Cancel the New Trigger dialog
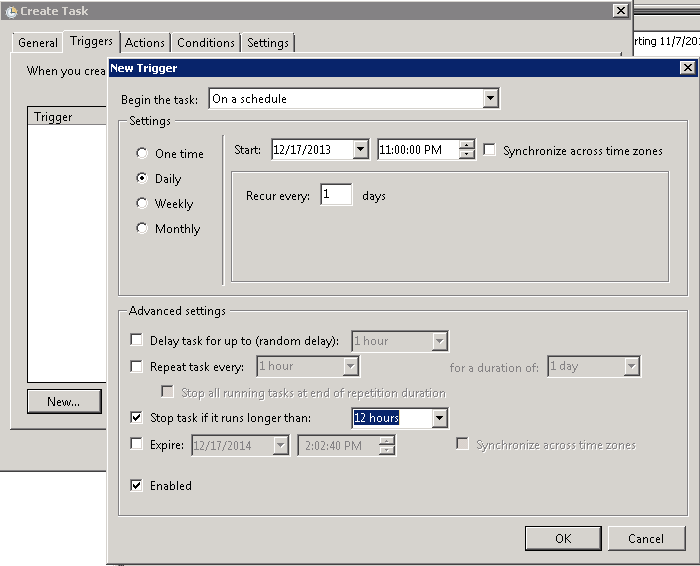This screenshot has width=700, height=566. click(646, 538)
